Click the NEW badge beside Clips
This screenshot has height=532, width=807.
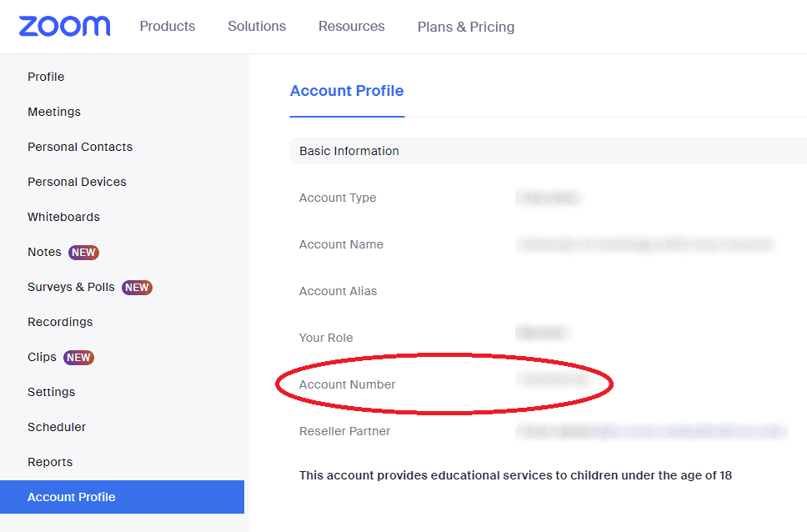coord(78,358)
